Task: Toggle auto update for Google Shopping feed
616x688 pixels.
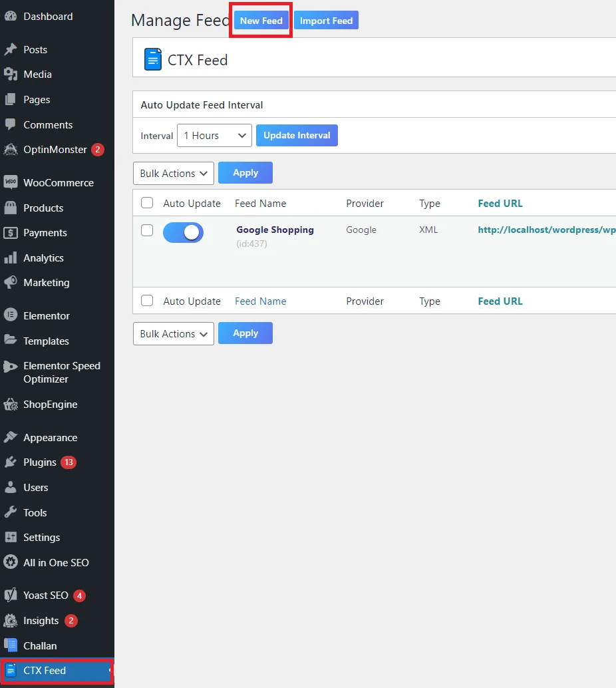Action: 183,232
